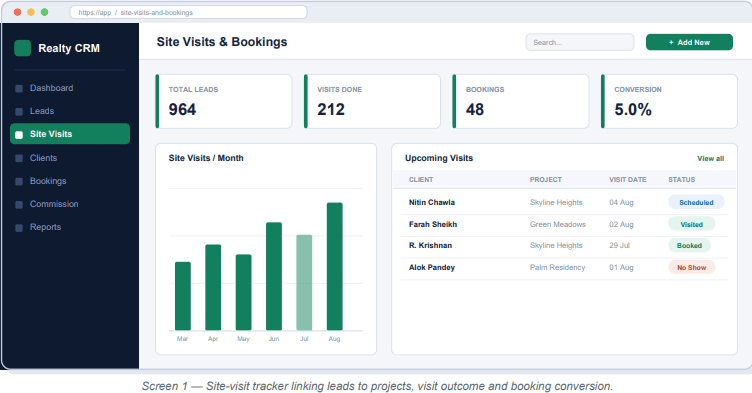Focus the Search input field
The width and height of the screenshot is (752, 393).
click(580, 42)
